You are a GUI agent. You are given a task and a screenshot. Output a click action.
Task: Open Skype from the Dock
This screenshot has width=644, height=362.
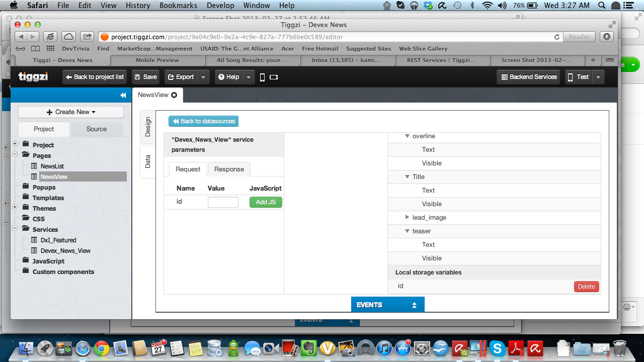click(x=498, y=348)
